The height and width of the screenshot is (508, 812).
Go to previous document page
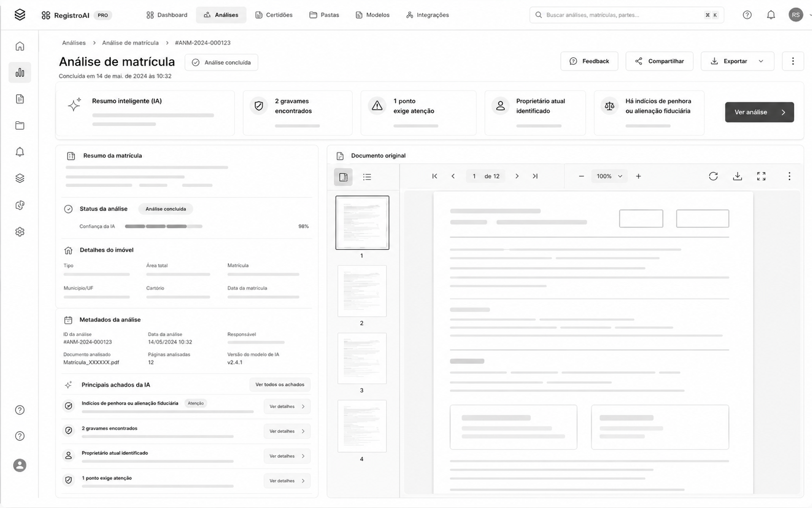[453, 176]
